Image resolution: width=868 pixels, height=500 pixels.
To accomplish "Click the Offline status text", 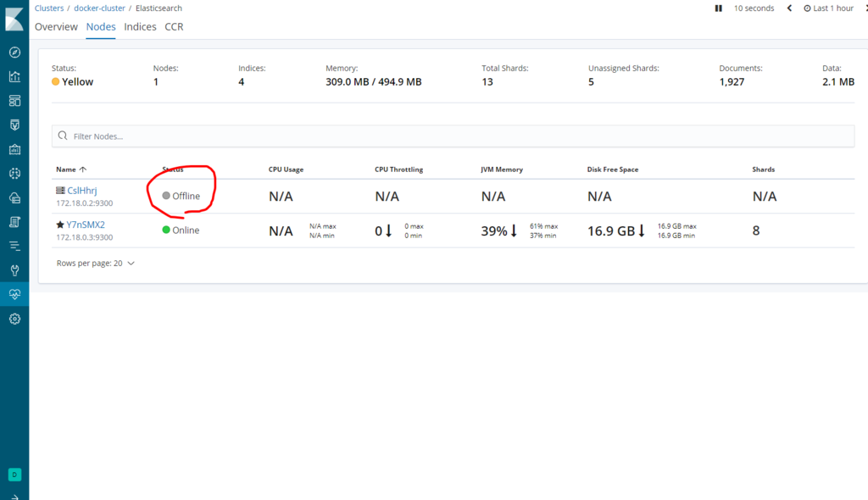I will [x=186, y=196].
